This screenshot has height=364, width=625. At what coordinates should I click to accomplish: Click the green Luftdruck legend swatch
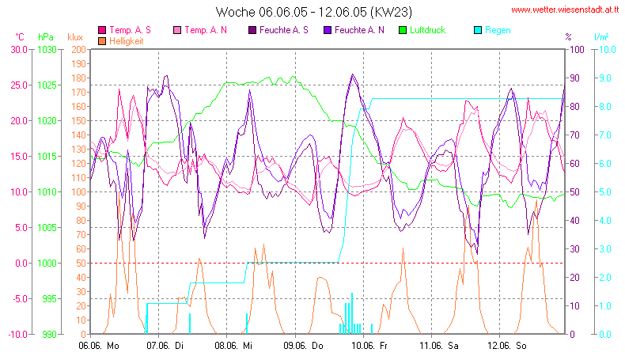pos(403,30)
